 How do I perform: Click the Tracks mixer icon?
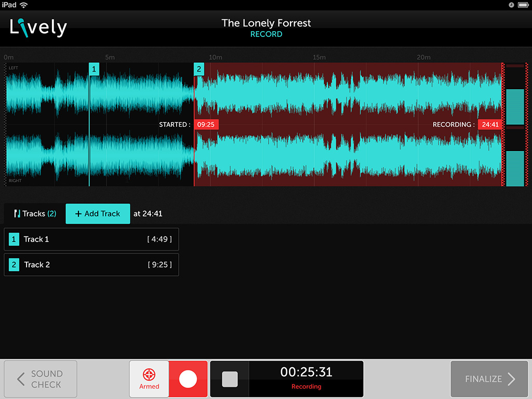pos(17,214)
